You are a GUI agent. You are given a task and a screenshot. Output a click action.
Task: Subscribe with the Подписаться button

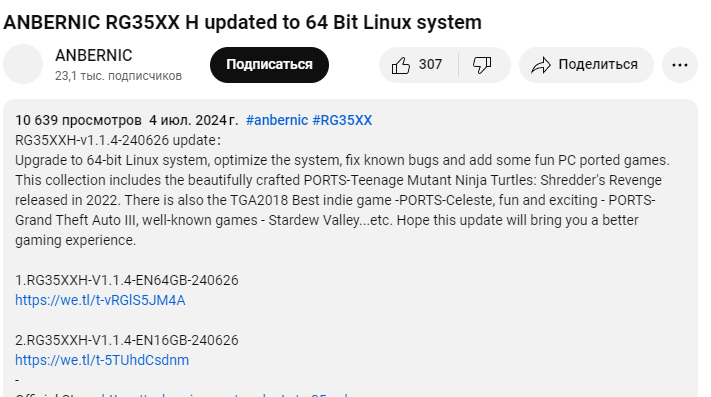tap(269, 65)
